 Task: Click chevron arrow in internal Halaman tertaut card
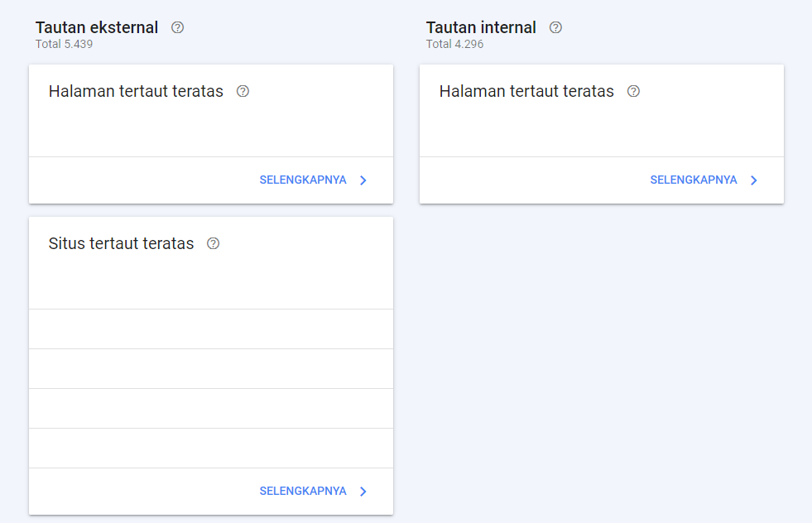coord(754,180)
